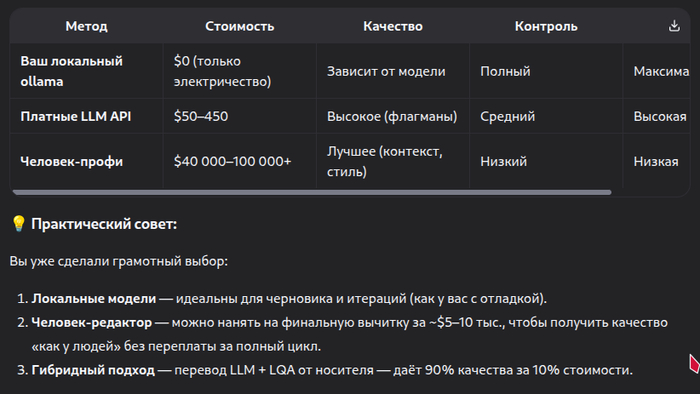Click the Зависит от модели quality cell
The image size is (700, 394).
tap(386, 71)
